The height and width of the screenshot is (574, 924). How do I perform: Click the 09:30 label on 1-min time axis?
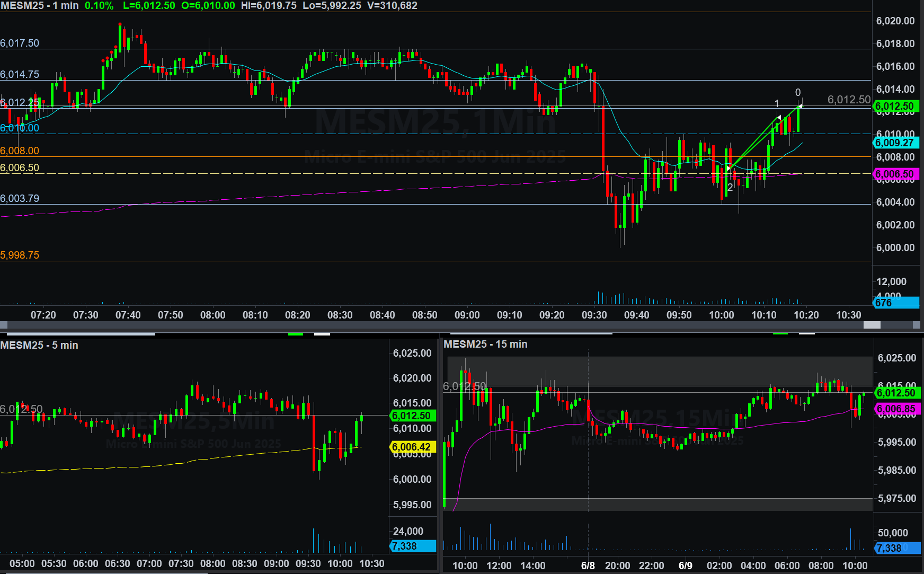click(x=594, y=315)
